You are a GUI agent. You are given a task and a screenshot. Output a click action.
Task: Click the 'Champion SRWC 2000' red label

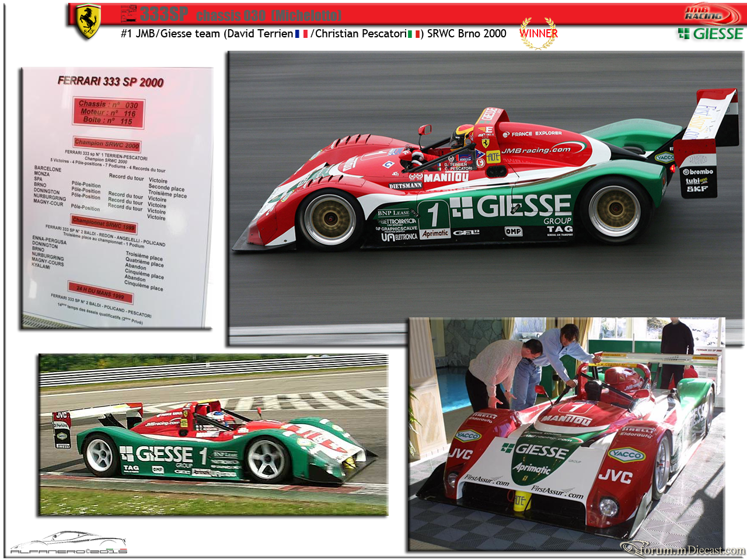107,143
